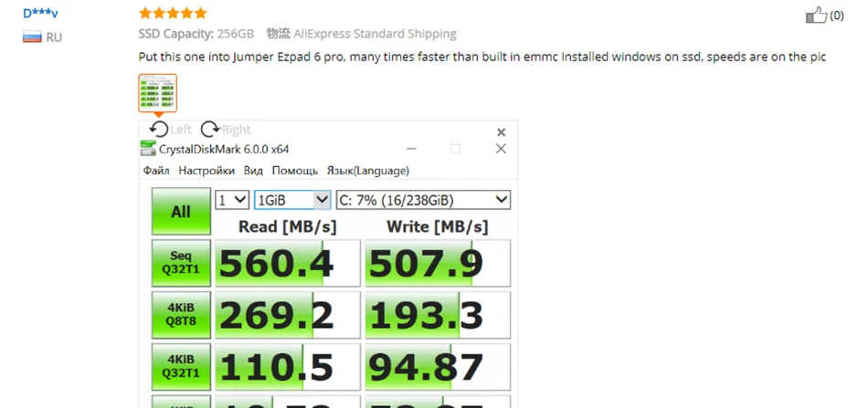Open the Настройки menu

pos(206,171)
